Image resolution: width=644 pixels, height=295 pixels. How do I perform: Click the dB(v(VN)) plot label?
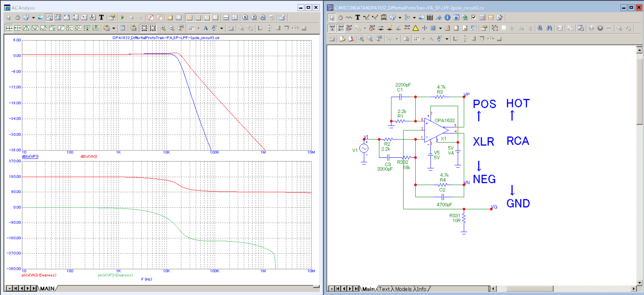[x=89, y=156]
